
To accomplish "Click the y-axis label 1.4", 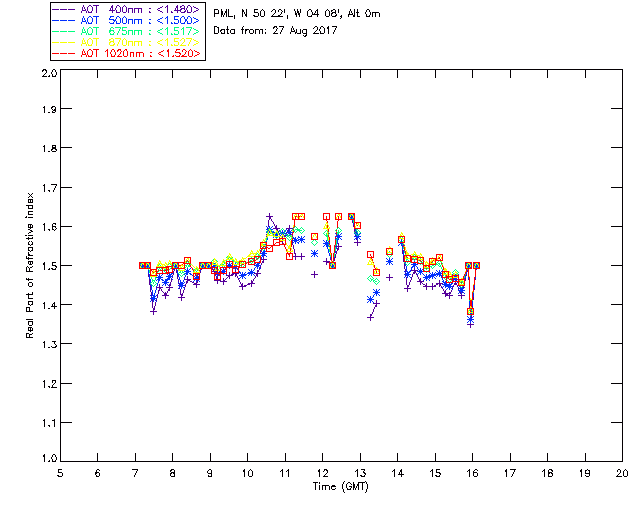I will (49, 305).
